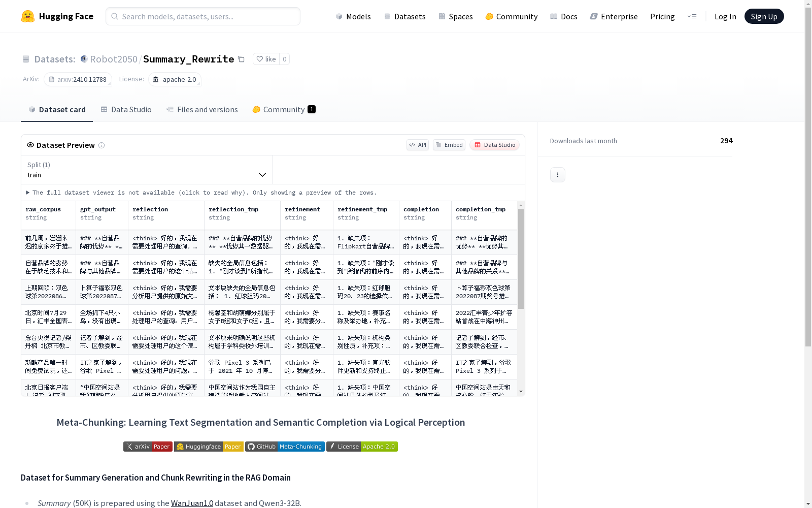The height and width of the screenshot is (508, 812).
Task: Click the preview table scroll down arrow
Action: coord(521,392)
